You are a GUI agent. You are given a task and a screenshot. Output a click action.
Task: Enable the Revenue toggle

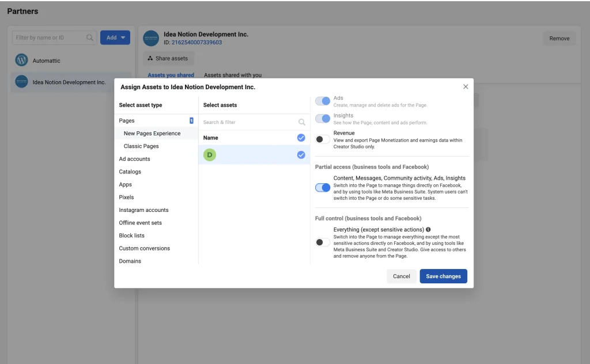(323, 139)
